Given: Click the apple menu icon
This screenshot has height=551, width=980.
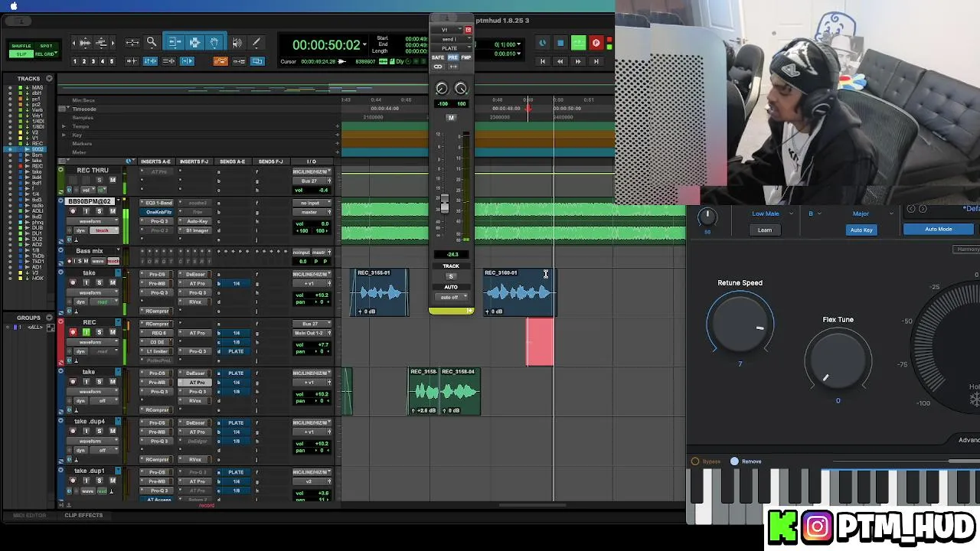Looking at the screenshot, I should 13,6.
